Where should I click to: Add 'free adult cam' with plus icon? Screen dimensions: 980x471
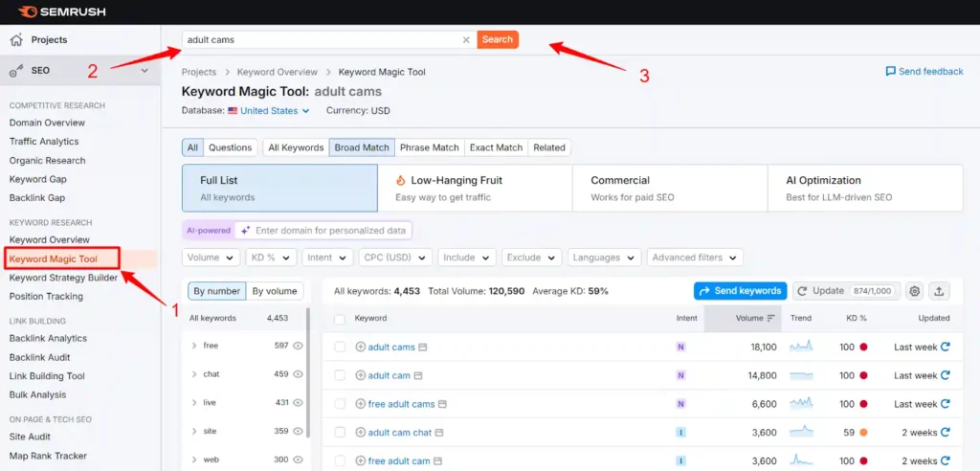360,461
